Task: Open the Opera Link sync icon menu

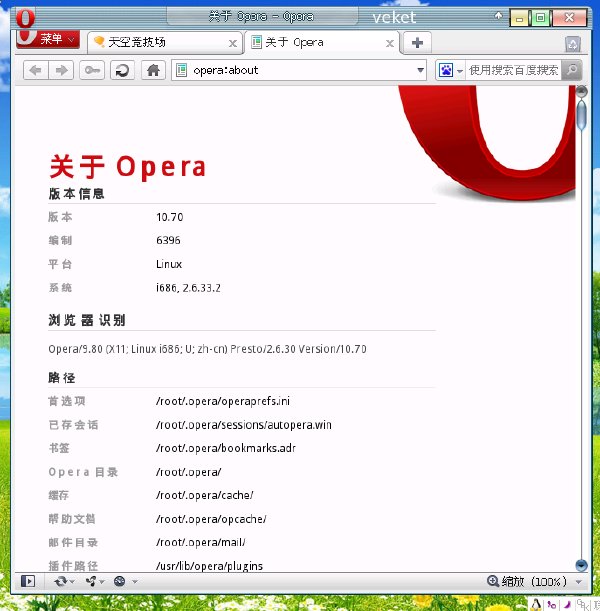Action: click(x=64, y=581)
